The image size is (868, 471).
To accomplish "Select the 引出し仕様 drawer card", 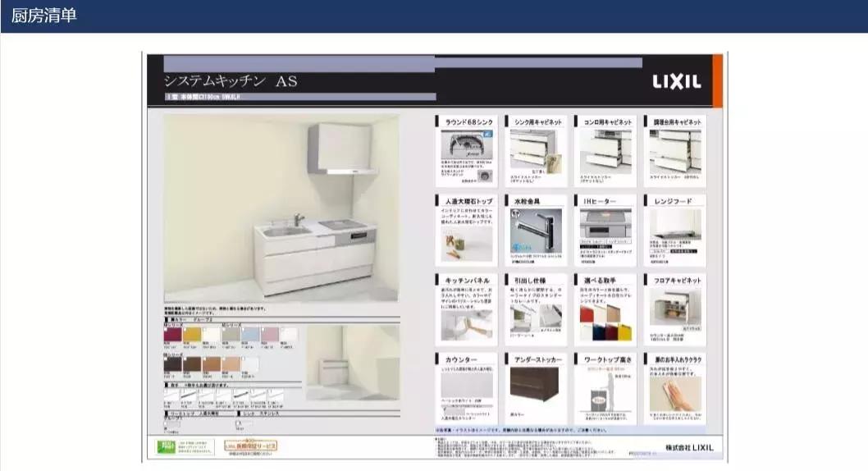I will tap(536, 310).
